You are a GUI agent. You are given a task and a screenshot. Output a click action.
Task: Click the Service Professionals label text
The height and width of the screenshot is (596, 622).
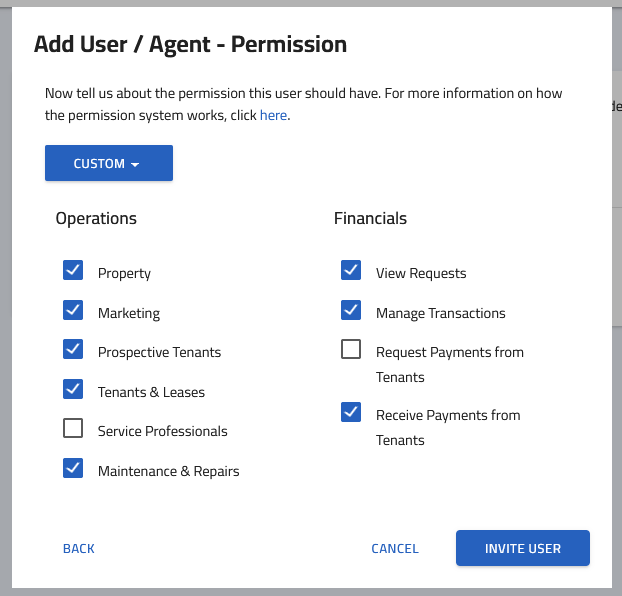pyautogui.click(x=163, y=431)
